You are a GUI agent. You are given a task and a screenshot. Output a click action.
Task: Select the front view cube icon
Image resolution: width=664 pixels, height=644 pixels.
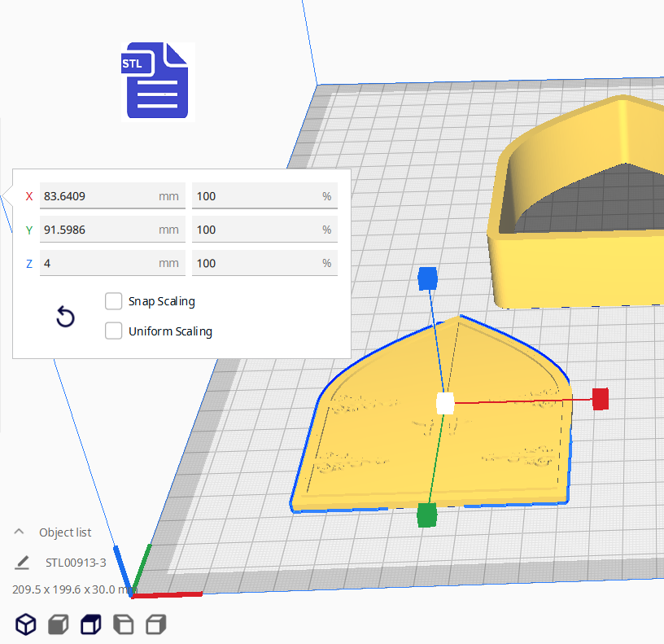(x=58, y=624)
